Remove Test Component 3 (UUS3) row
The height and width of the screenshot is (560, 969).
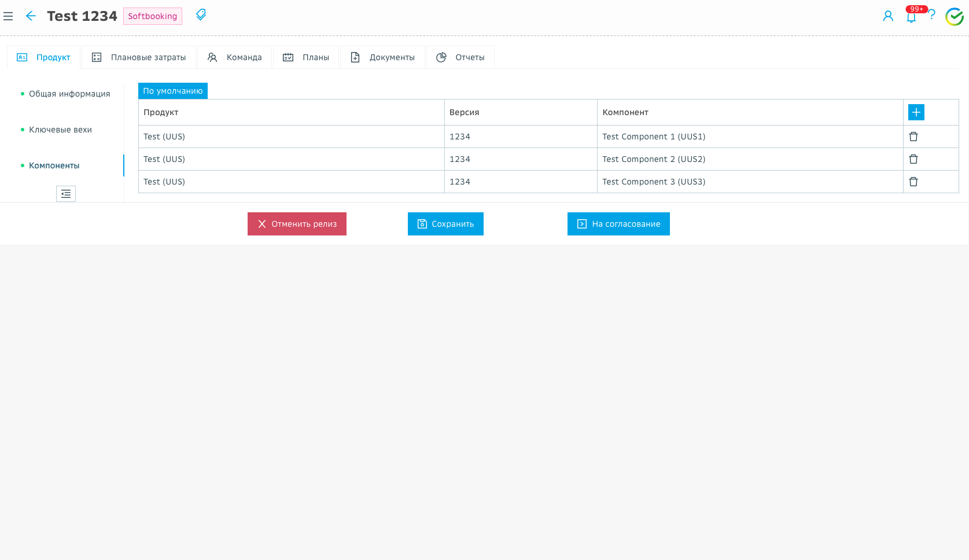tap(913, 182)
